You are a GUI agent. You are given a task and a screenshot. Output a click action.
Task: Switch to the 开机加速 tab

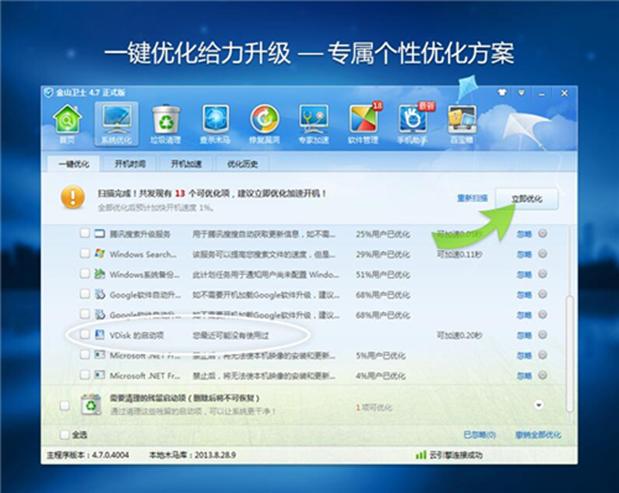coord(186,164)
